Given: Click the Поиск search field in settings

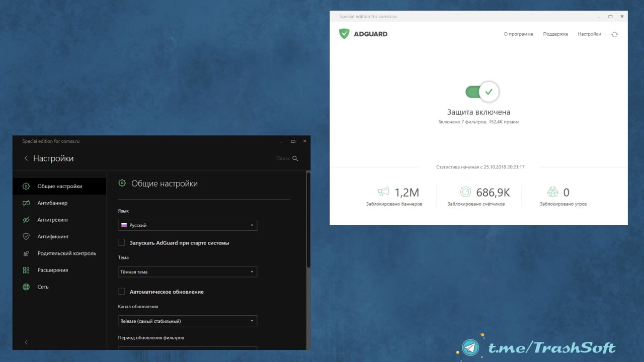Looking at the screenshot, I should pos(283,158).
